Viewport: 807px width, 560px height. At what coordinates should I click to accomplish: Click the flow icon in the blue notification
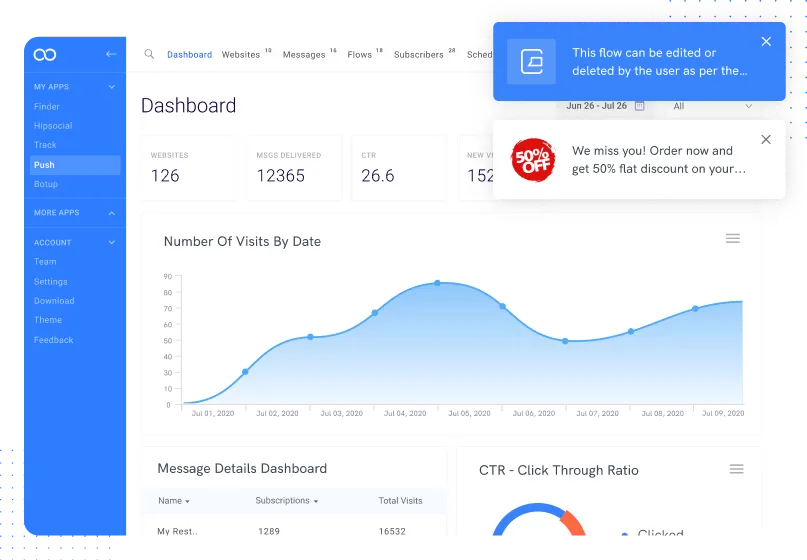532,62
